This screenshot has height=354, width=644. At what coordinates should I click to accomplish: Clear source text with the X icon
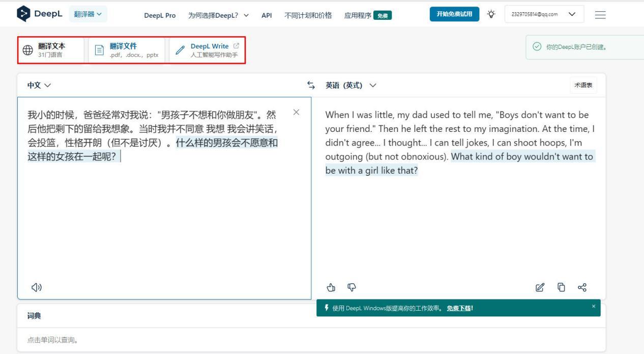pos(296,113)
